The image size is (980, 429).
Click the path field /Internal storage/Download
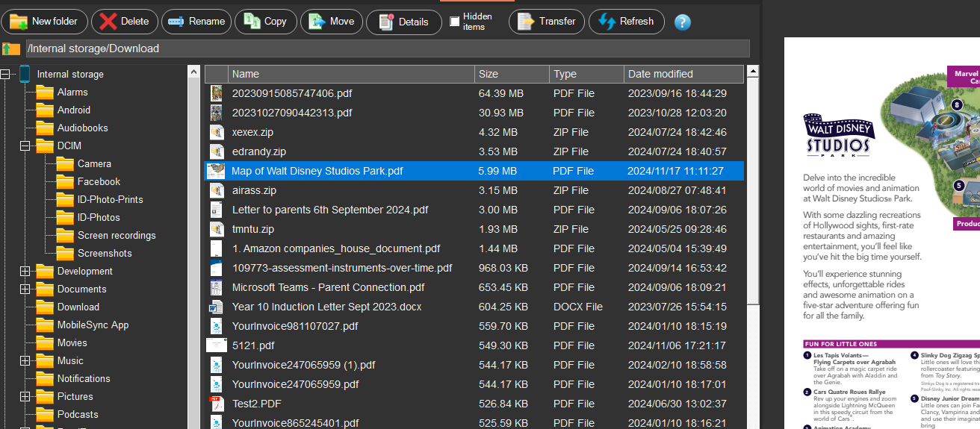point(387,48)
